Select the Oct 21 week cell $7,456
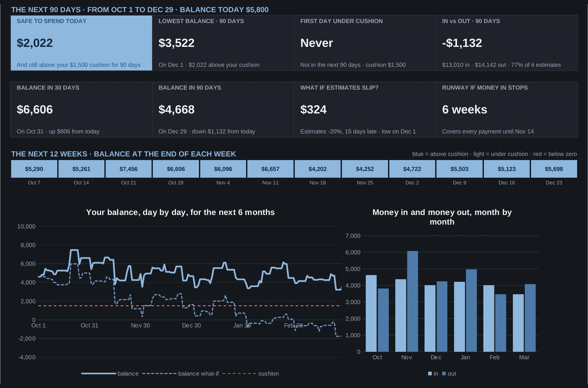The width and height of the screenshot is (588, 388). point(129,169)
